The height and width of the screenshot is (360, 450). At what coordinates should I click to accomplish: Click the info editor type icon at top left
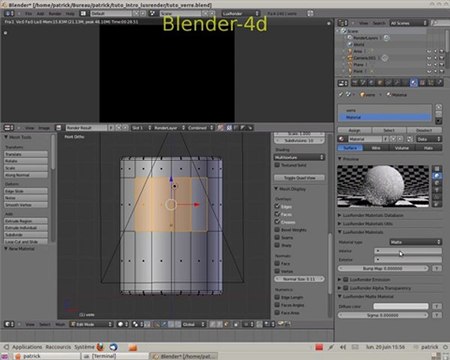[x=8, y=13]
